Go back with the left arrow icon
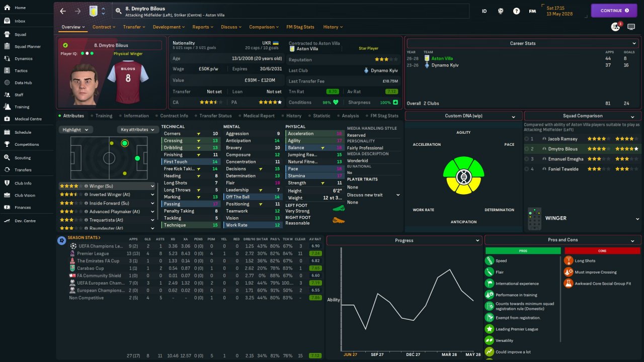The width and height of the screenshot is (644, 362). click(63, 11)
